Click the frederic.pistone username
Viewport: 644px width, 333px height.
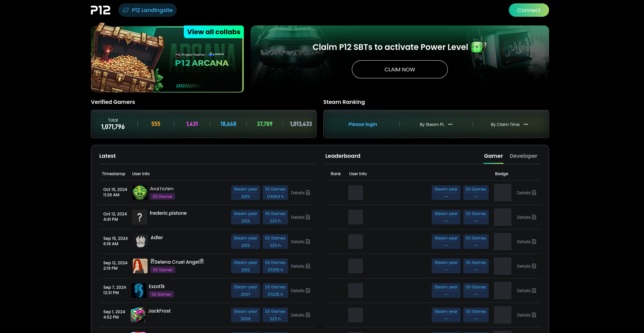point(168,213)
